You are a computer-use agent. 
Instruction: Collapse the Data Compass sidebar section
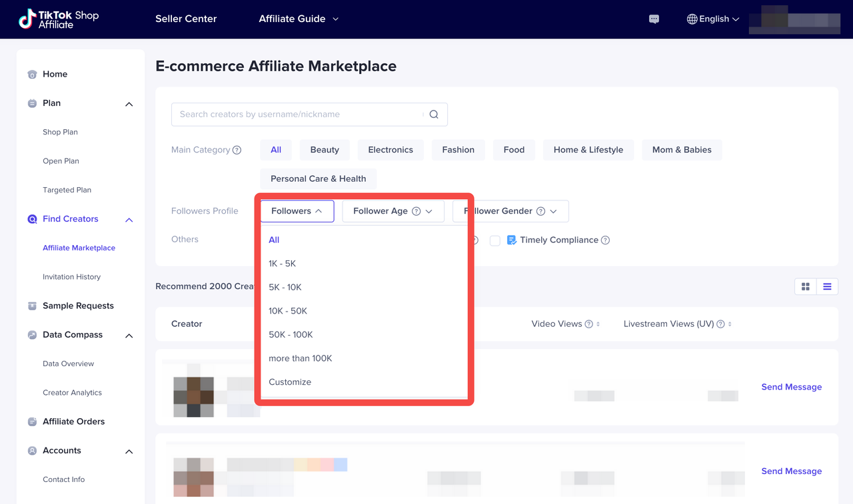[x=129, y=336]
